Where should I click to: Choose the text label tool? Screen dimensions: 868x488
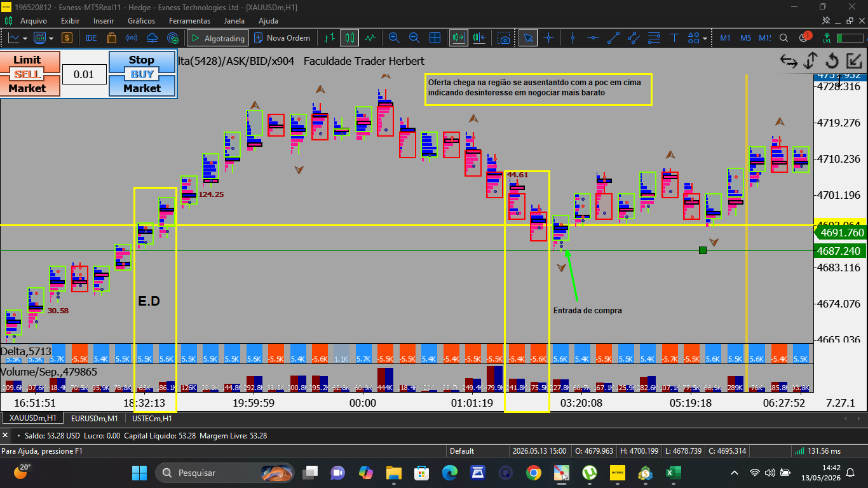pyautogui.click(x=674, y=38)
